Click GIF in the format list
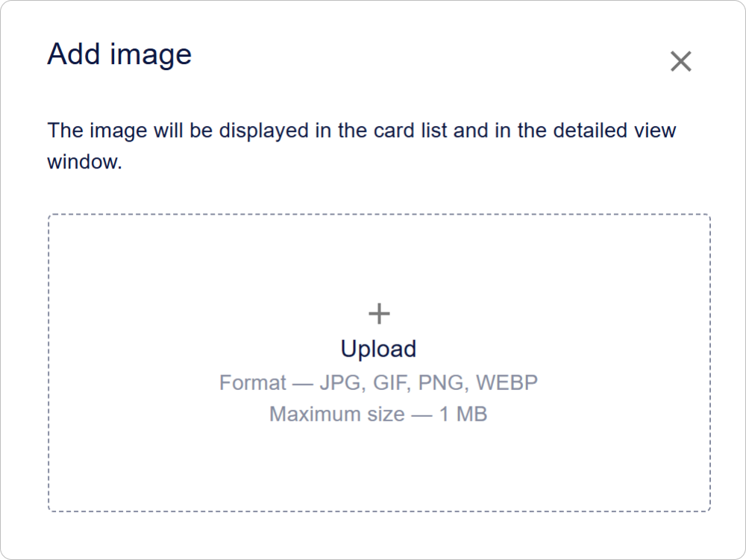 392,383
